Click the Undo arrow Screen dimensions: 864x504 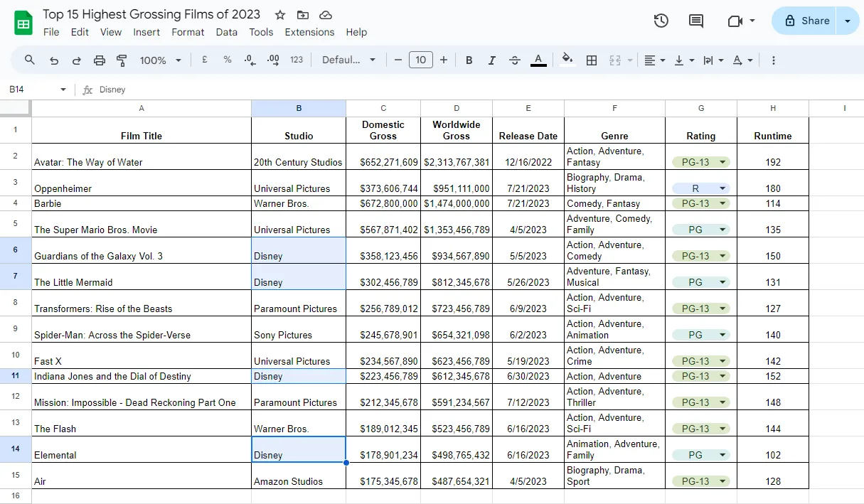click(53, 60)
